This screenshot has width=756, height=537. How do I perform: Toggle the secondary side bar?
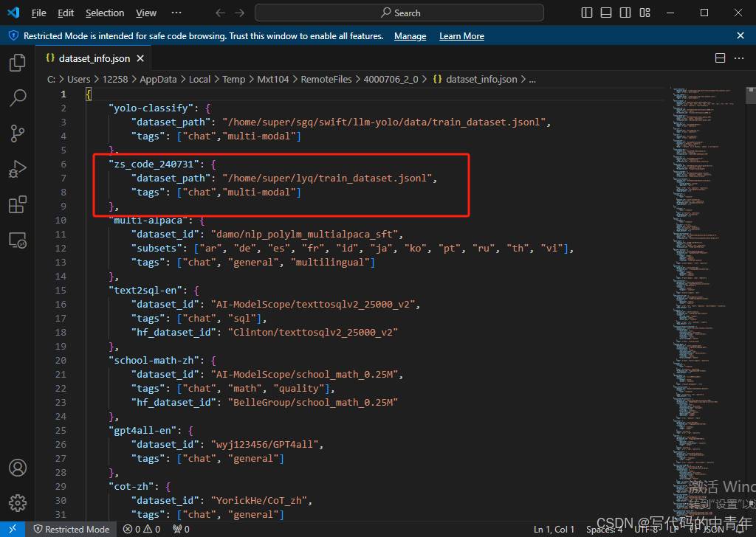click(x=625, y=13)
